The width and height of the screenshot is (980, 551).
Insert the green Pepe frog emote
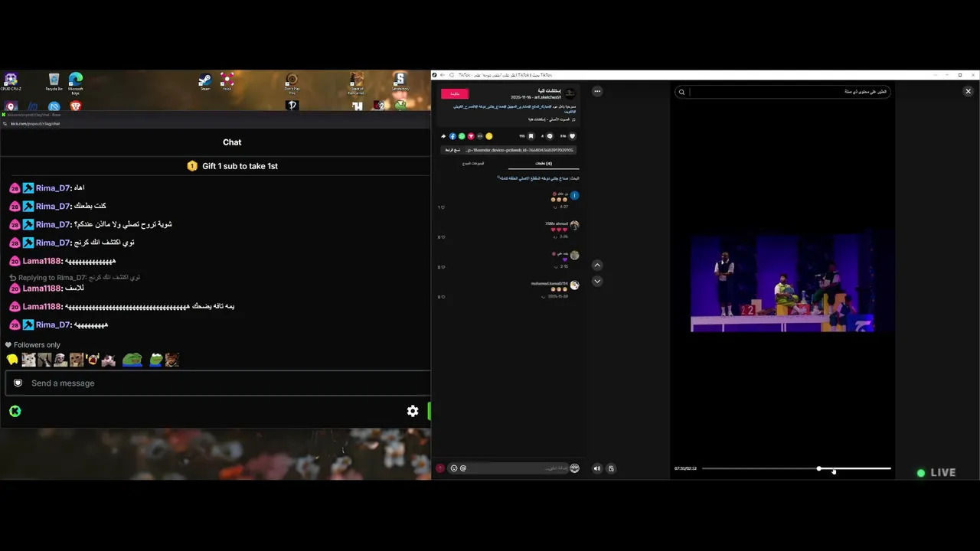pos(132,360)
